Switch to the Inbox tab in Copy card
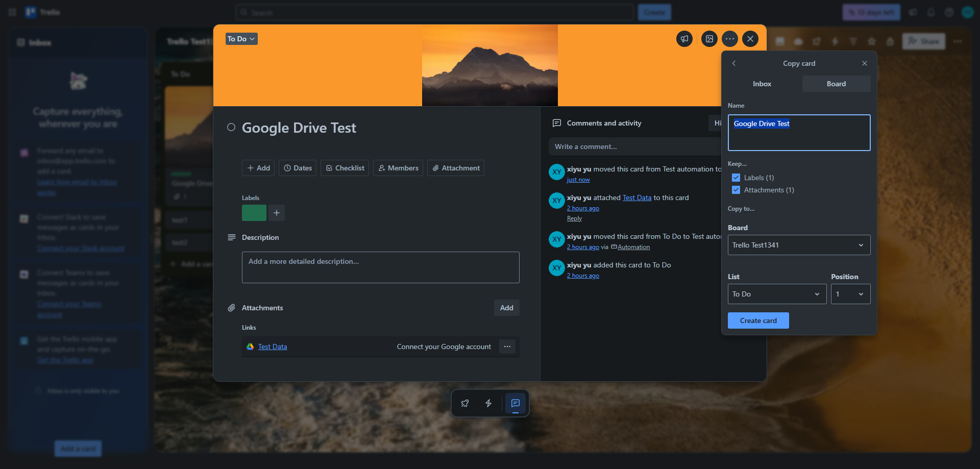Viewport: 980px width, 469px height. coord(762,84)
